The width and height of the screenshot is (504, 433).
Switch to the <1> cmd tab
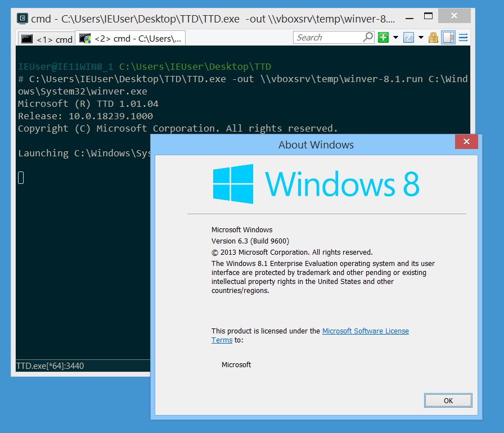click(47, 39)
